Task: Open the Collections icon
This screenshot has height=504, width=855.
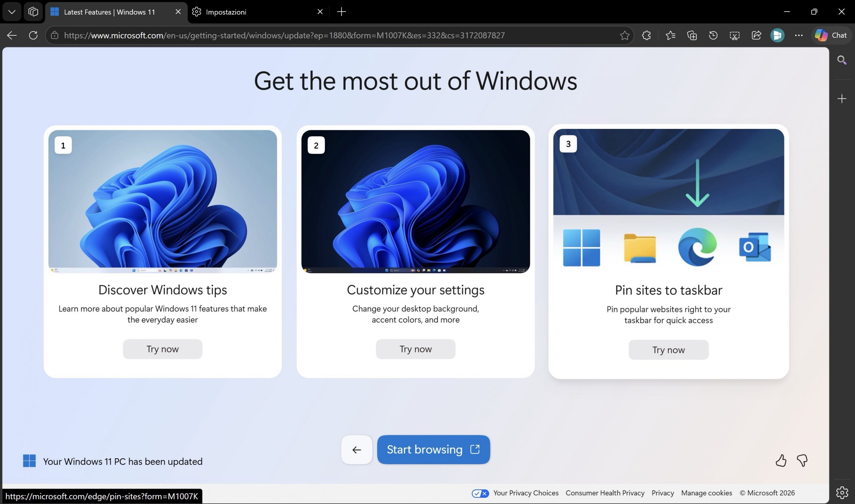Action: click(692, 35)
